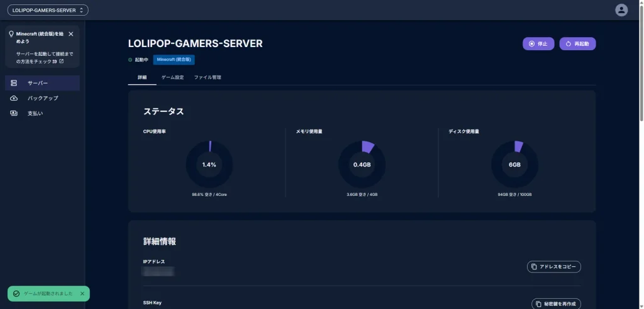Screen dimensions: 644x309
Task: Restart the server with 再起動 button
Action: click(x=577, y=44)
